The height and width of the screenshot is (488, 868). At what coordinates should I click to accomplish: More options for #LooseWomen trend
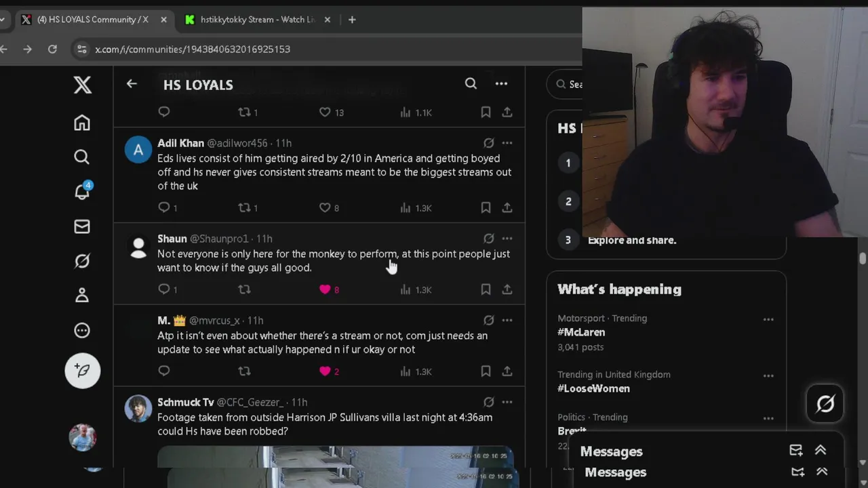pos(768,375)
